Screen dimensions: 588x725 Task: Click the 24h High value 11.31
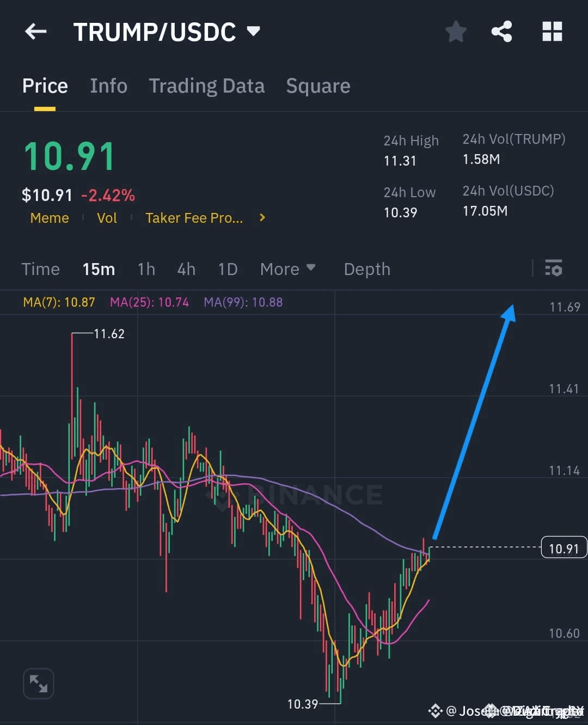click(400, 161)
